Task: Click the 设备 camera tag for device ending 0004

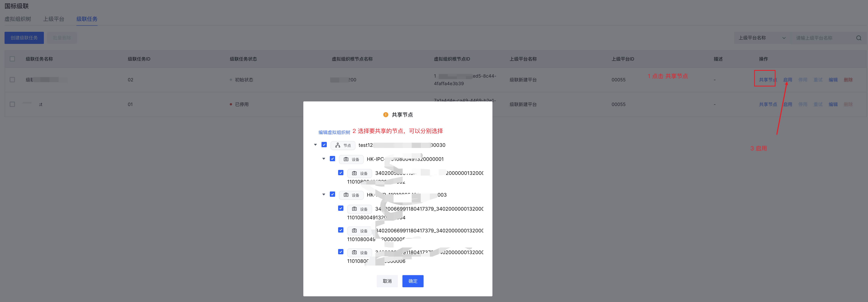Action: (359, 209)
